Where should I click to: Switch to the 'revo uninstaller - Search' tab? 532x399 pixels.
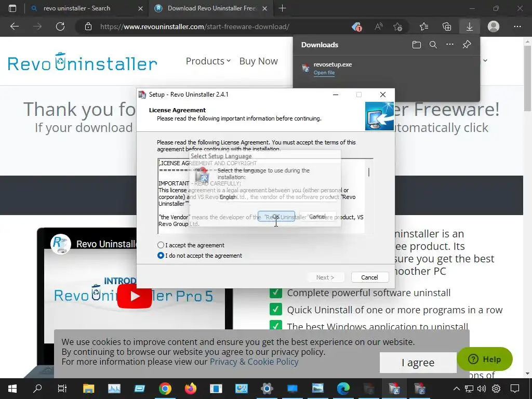coord(77,8)
